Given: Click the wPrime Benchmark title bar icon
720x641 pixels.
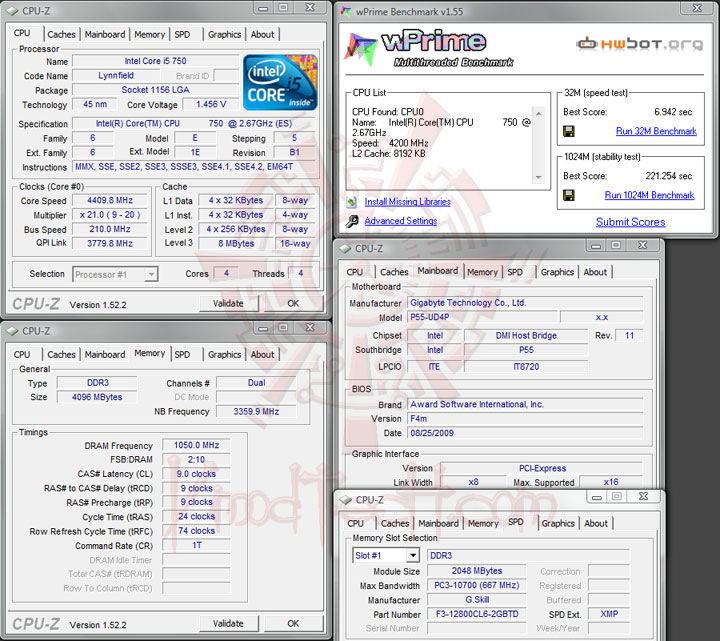Looking at the screenshot, I should [x=346, y=11].
